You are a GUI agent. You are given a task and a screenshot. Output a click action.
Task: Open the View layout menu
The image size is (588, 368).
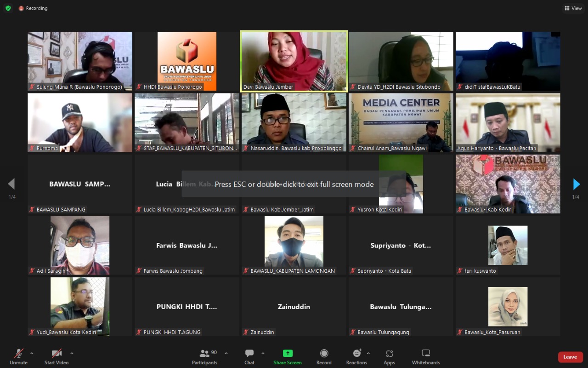(573, 8)
